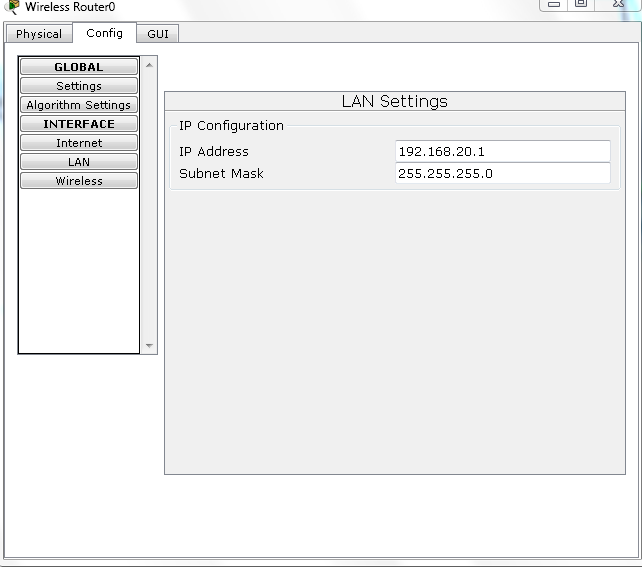Screen dimensions: 642x573
Task: Open global Settings in the sidebar
Action: pyautogui.click(x=79, y=86)
